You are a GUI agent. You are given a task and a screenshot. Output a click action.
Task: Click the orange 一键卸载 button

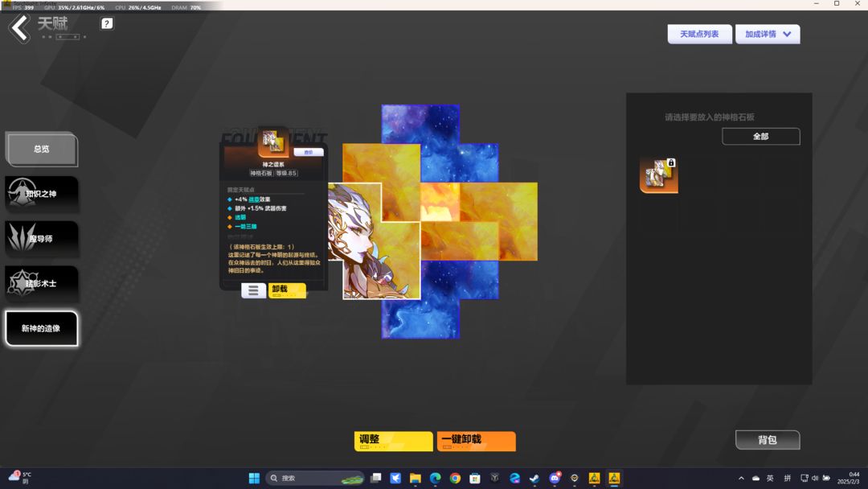coord(476,442)
